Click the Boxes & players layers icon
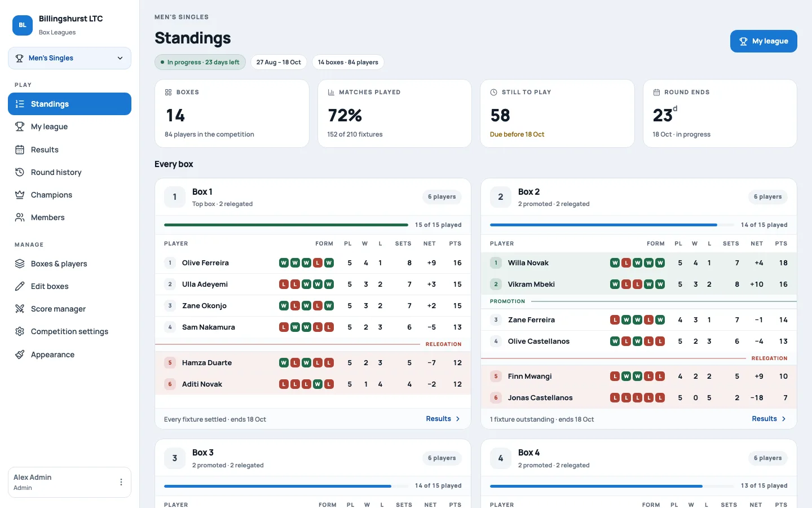The height and width of the screenshot is (508, 812). point(20,264)
